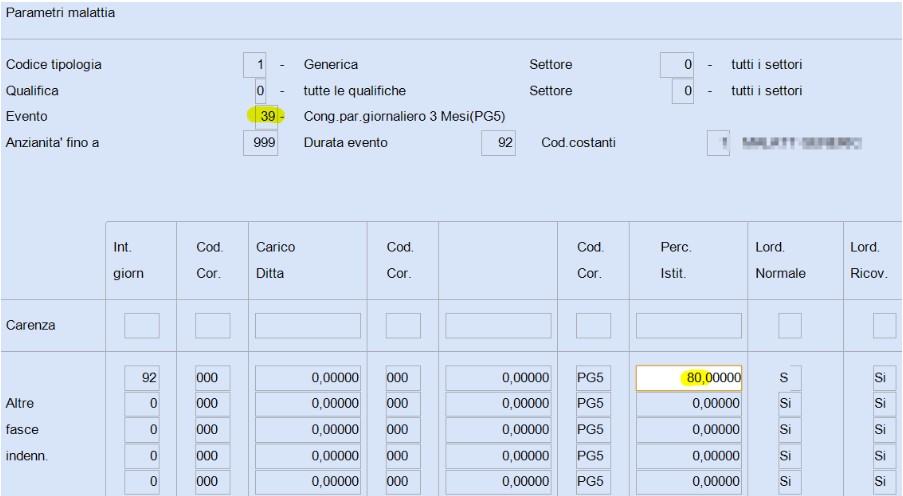The height and width of the screenshot is (496, 903).
Task: Click the Durata evento field
Action: coord(499,142)
